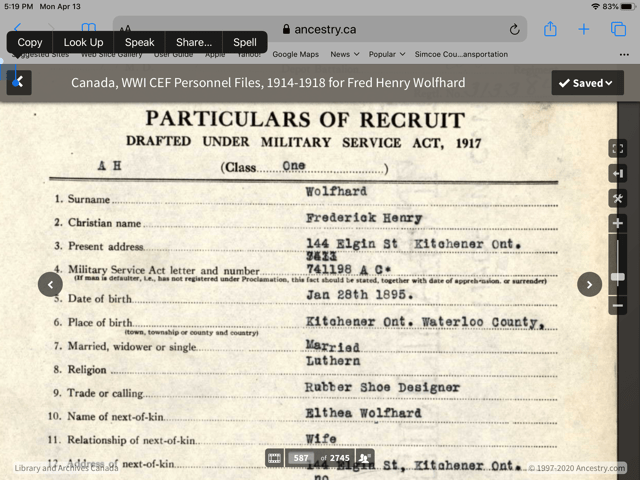Screen dimensions: 640x480
Task: Open the Popular bookmarks folder dropdown
Action: tap(386, 54)
